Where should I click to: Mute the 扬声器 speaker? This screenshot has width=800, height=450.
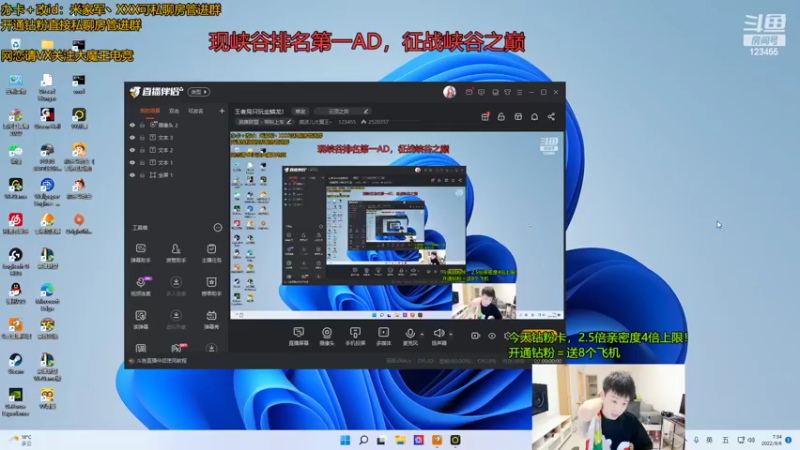(439, 336)
